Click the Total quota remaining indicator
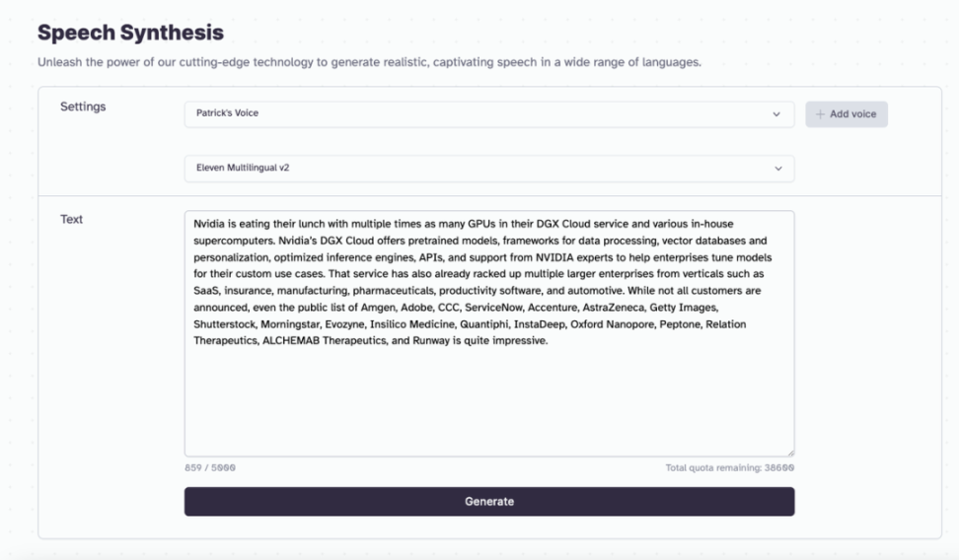 730,468
